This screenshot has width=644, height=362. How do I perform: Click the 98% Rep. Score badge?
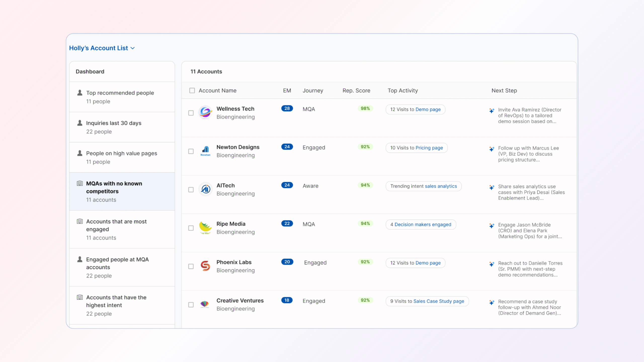365,108
